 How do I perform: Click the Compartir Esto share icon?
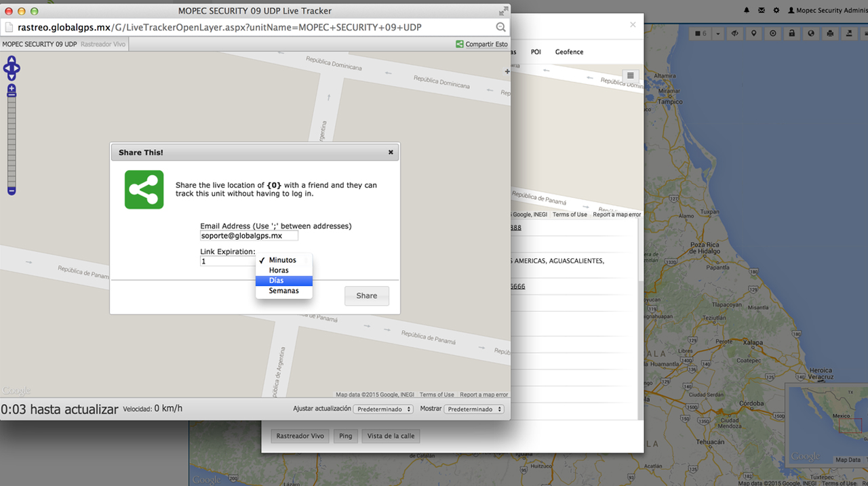tap(460, 44)
